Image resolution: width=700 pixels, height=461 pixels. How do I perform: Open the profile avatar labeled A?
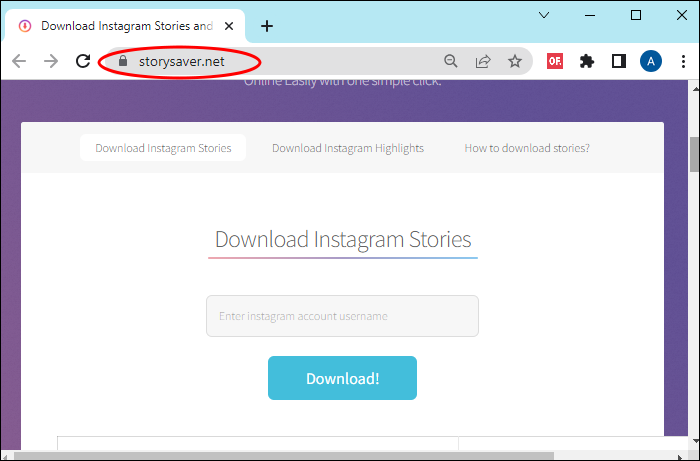click(650, 61)
